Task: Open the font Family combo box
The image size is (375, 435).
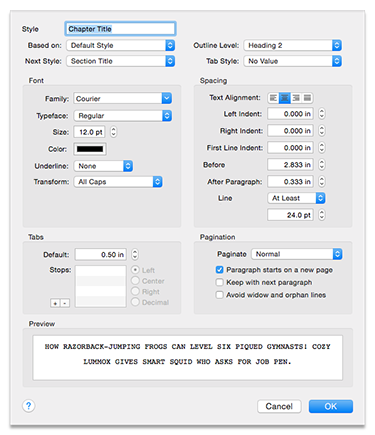Action: tap(122, 99)
